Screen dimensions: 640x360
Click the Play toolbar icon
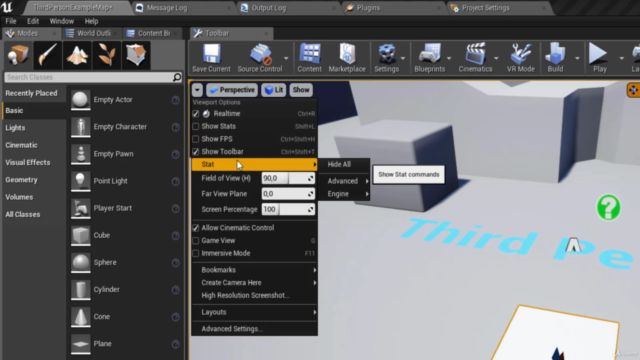[x=598, y=54]
